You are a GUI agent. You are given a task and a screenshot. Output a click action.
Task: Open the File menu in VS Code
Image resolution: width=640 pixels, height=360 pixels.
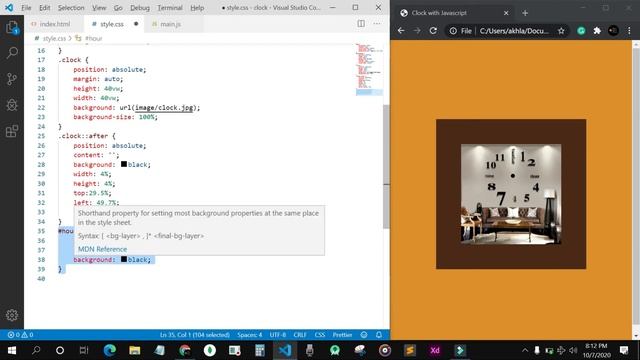(x=26, y=8)
